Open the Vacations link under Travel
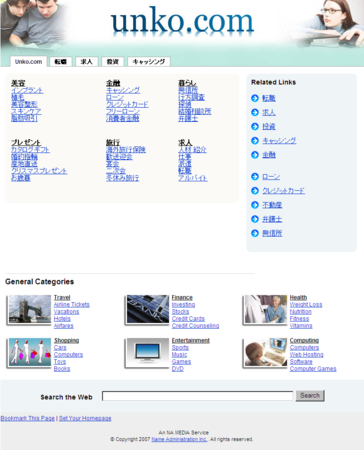 67,312
